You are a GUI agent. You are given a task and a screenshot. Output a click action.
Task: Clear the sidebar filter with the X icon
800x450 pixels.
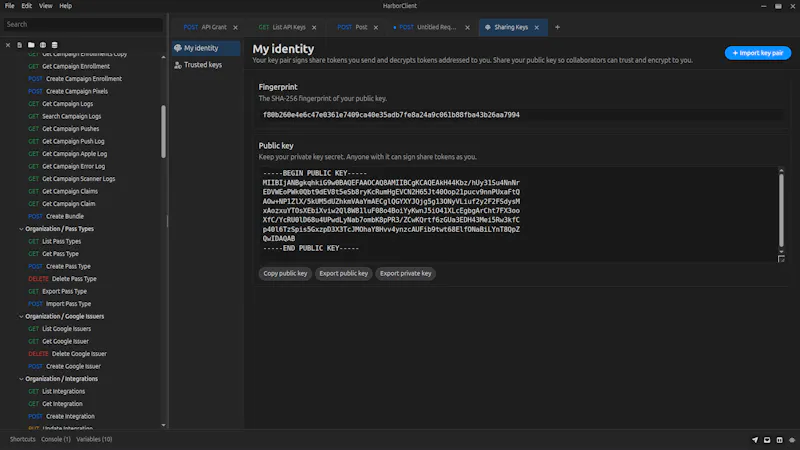(8, 45)
